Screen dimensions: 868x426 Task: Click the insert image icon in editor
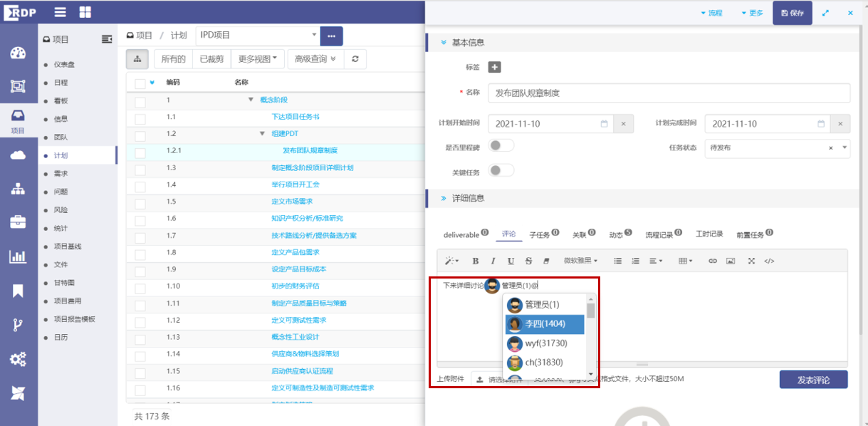coord(731,261)
